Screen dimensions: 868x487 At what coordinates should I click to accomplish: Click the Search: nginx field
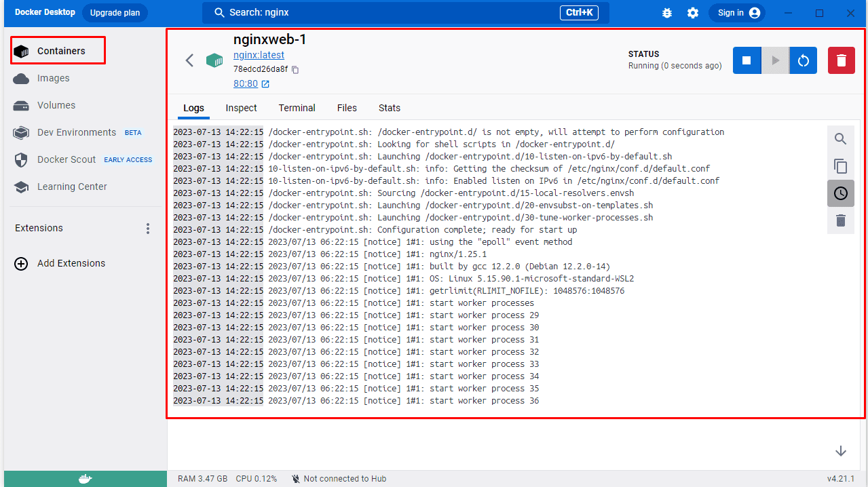point(406,13)
